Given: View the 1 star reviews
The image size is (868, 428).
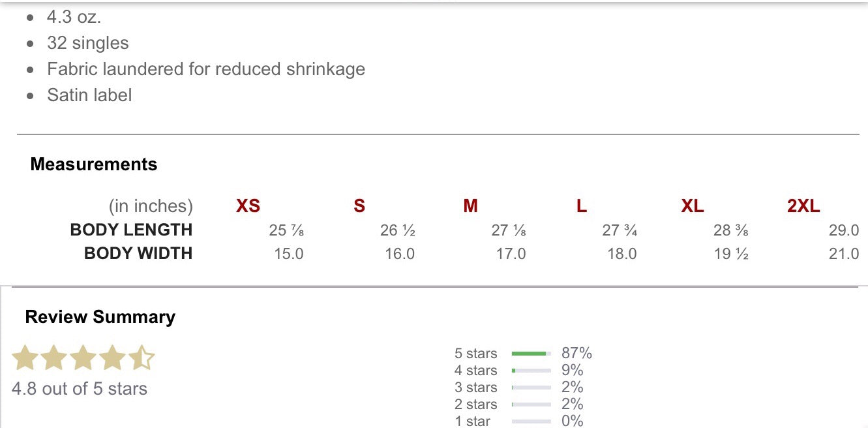Looking at the screenshot, I should coord(472,421).
